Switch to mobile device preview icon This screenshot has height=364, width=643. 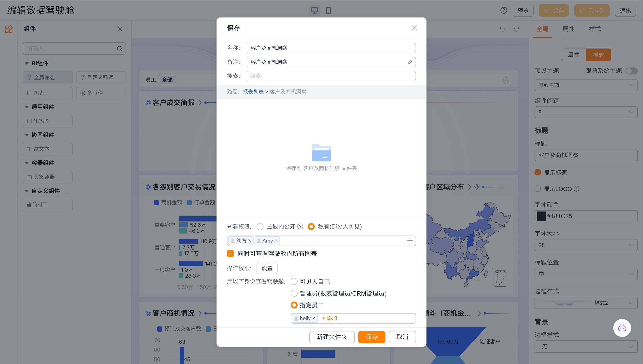tap(328, 10)
